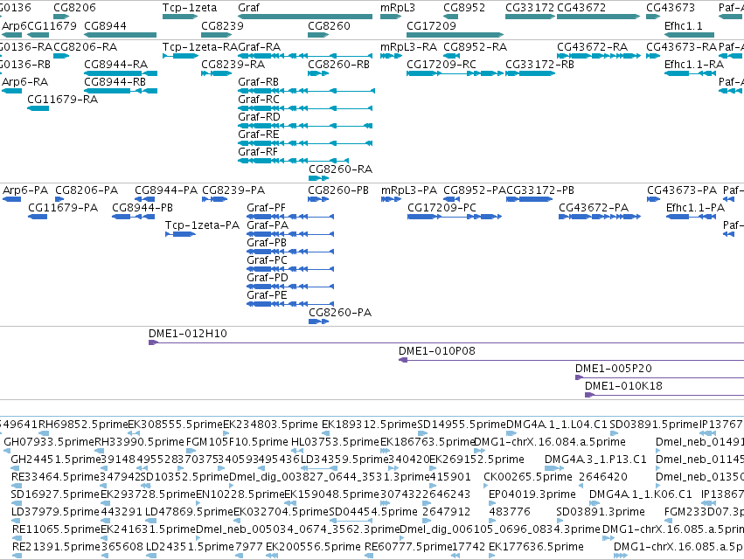The width and height of the screenshot is (744, 560).
Task: Click the Efhc1.1 gene feature
Action: click(x=689, y=35)
